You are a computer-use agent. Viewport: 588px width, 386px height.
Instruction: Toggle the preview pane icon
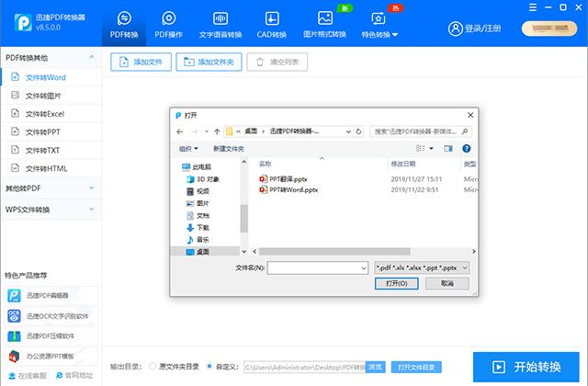coord(448,149)
